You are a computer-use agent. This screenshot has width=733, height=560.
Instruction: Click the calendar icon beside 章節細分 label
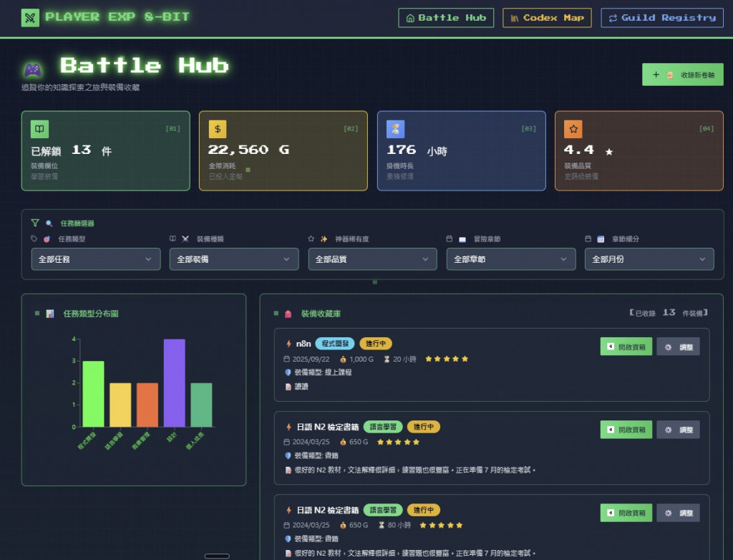click(x=588, y=238)
